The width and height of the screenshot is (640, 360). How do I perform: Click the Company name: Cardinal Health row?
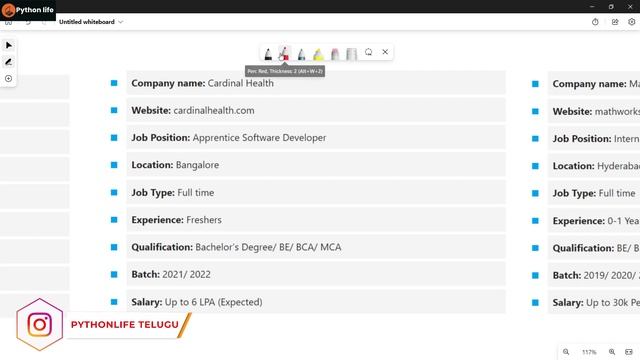[x=316, y=83]
